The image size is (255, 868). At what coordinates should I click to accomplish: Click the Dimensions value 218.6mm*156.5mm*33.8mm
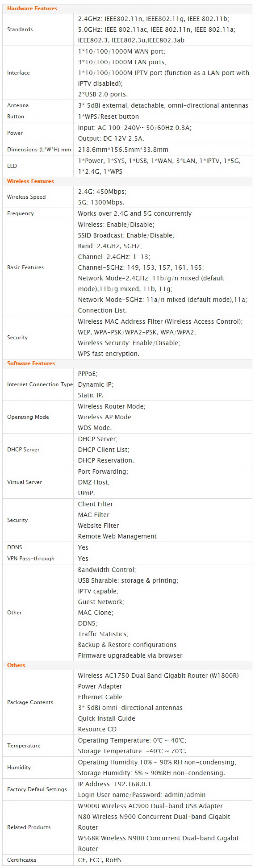123,150
